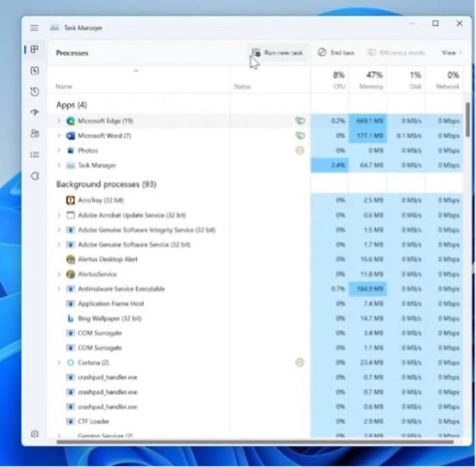476x467 pixels.
Task: Select the first crashpad_handler.exe row
Action: coord(255,377)
